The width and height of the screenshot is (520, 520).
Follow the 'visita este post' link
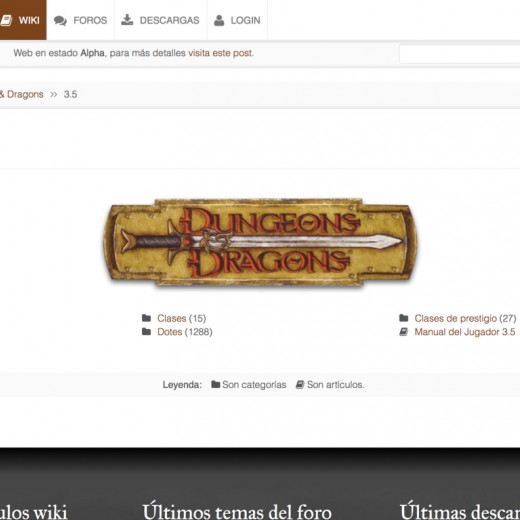pos(221,53)
